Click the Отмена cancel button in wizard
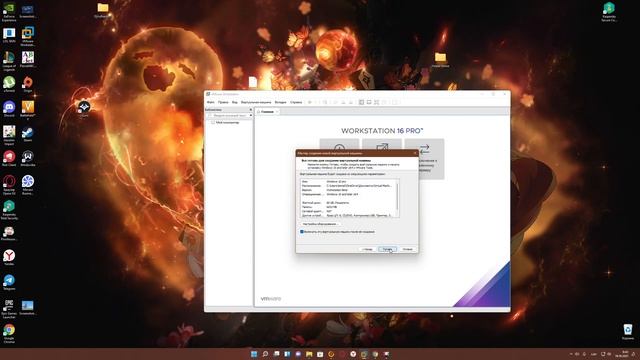640x360 pixels. tap(407, 249)
